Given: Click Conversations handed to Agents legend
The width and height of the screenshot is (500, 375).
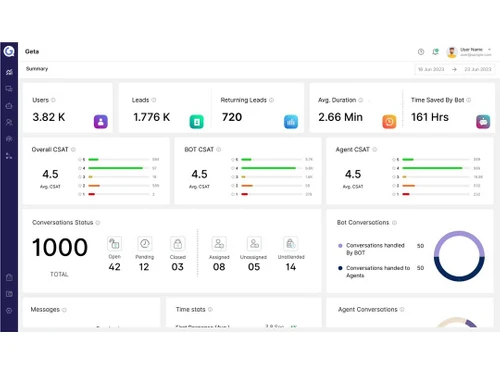Looking at the screenshot, I should [x=378, y=272].
